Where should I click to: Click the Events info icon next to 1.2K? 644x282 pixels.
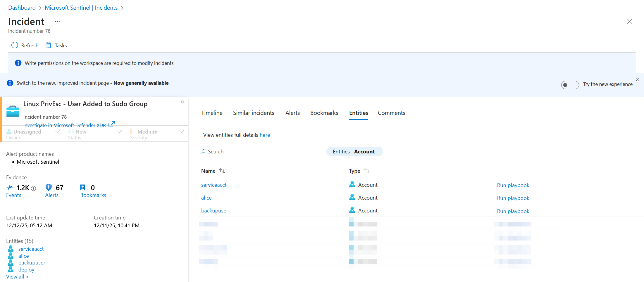pyautogui.click(x=34, y=188)
